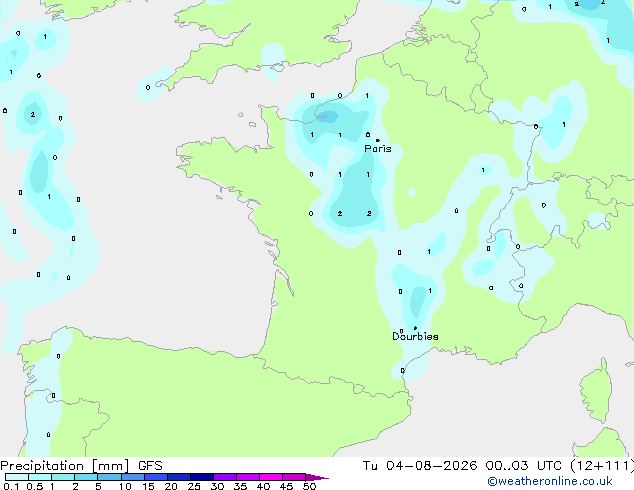Click the 35–40 mm legend color swatch

[x=247, y=477]
